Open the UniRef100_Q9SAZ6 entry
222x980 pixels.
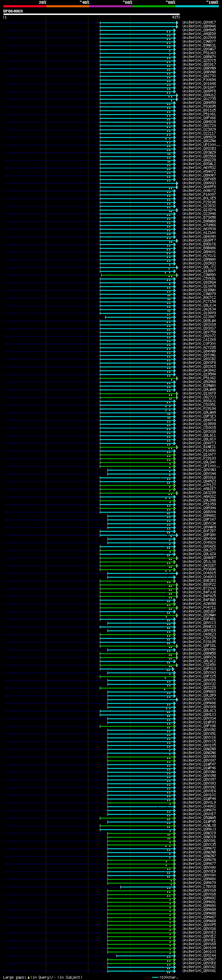[199, 546]
